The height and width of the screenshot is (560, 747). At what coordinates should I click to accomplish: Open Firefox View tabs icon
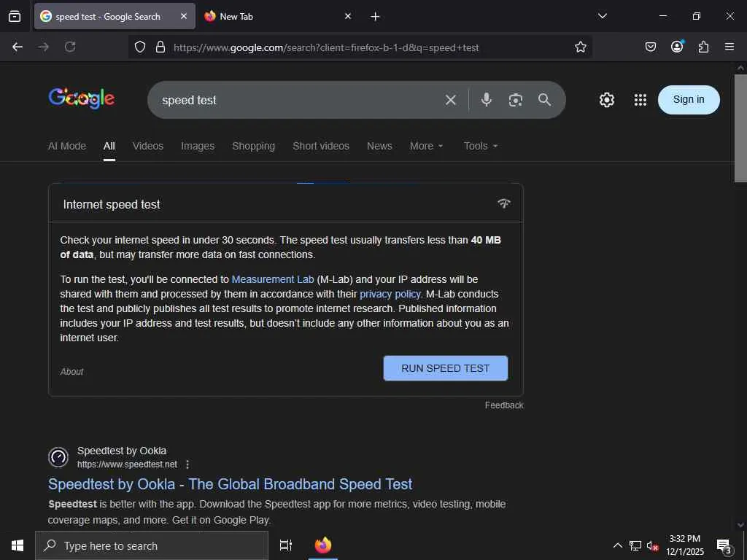click(x=15, y=16)
